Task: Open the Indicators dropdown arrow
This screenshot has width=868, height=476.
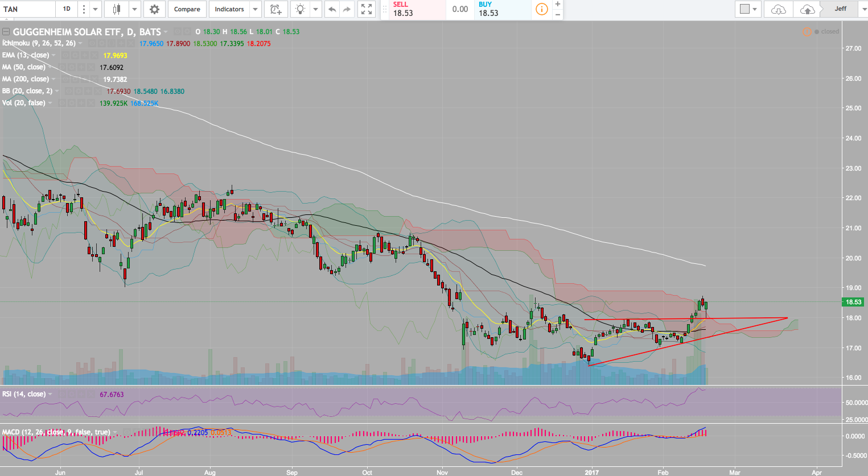Action: click(255, 9)
